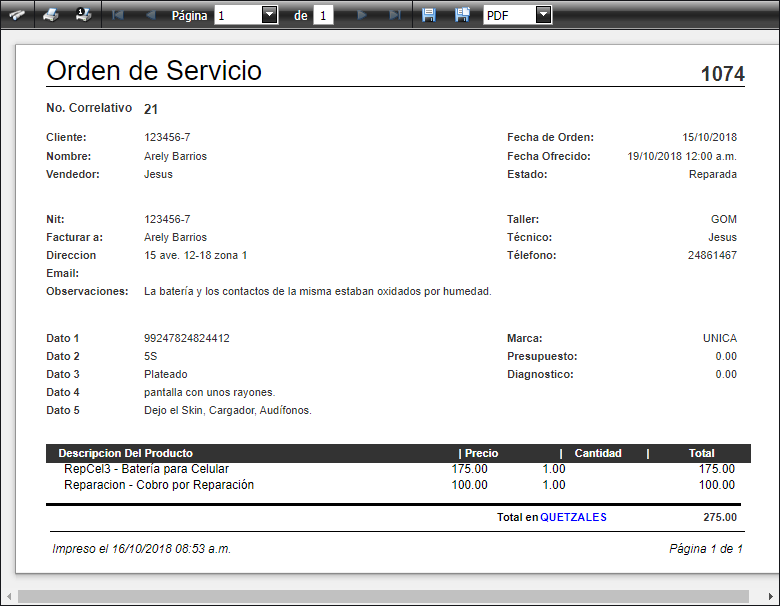
Task: Print the report with the printer icon
Action: click(50, 15)
